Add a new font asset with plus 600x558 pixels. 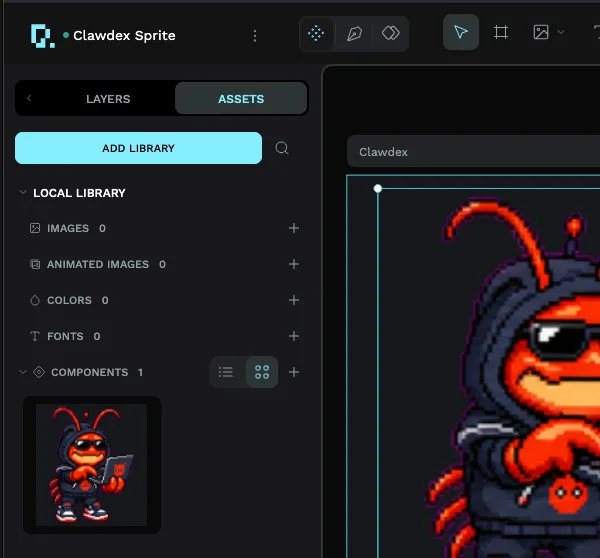[x=294, y=336]
